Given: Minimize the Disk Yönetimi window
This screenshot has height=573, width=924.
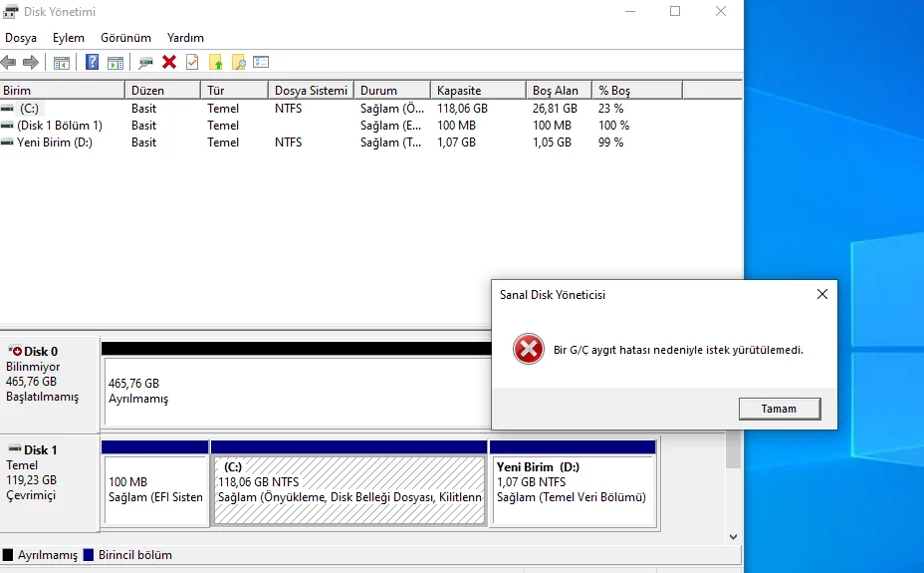Looking at the screenshot, I should pos(630,11).
